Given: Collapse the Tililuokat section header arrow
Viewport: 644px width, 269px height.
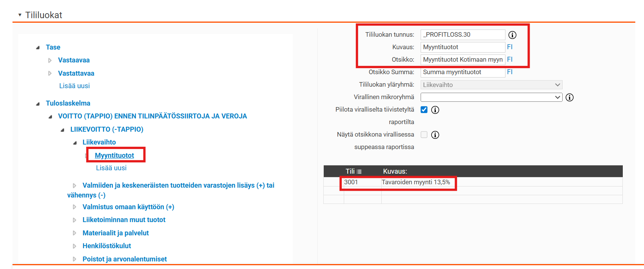Looking at the screenshot, I should coord(20,15).
